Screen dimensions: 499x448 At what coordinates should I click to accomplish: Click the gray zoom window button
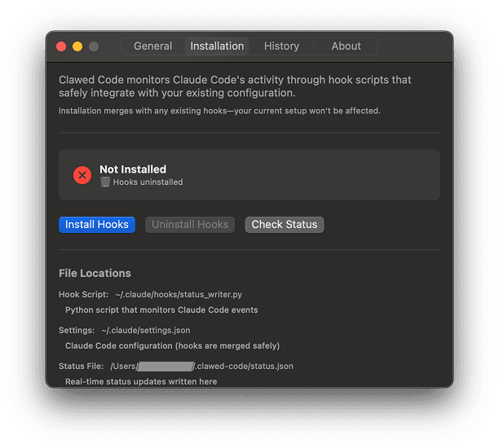coord(94,46)
